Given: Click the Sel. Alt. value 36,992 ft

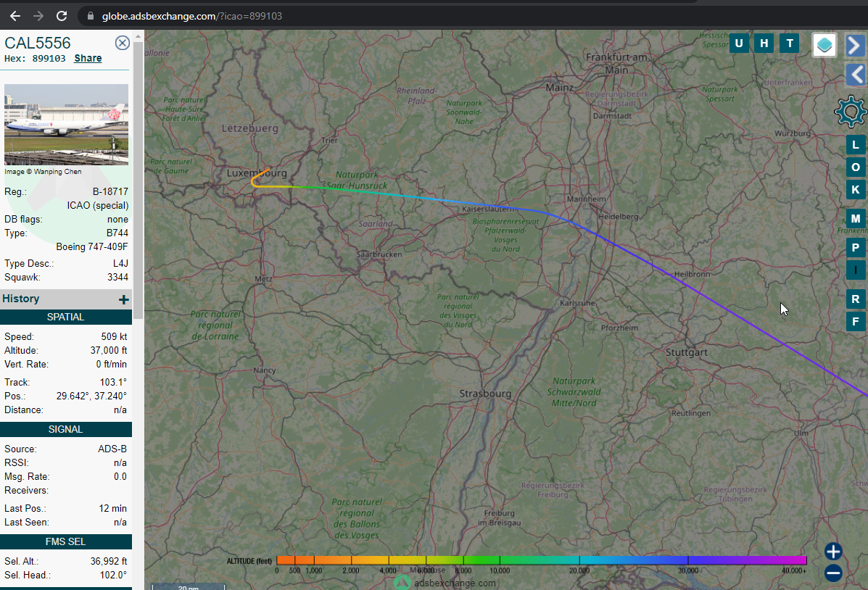Looking at the screenshot, I should [109, 561].
